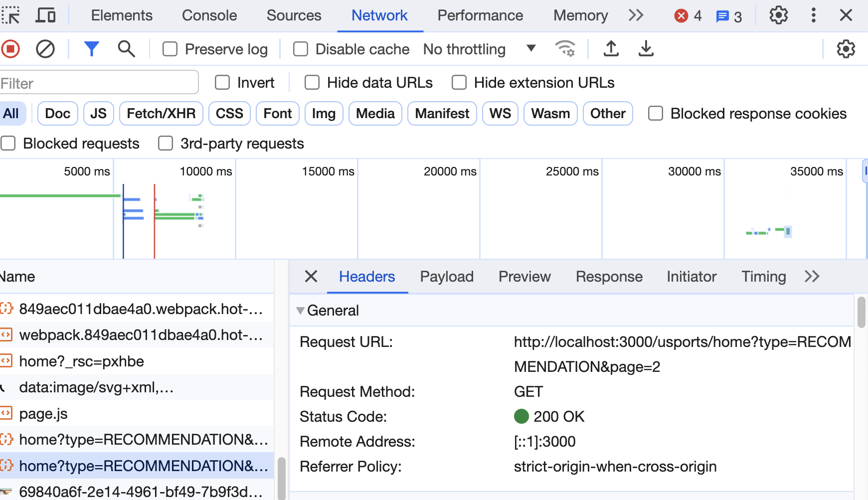Image resolution: width=868 pixels, height=500 pixels.
Task: Toggle the device toolbar icon
Action: tap(45, 15)
